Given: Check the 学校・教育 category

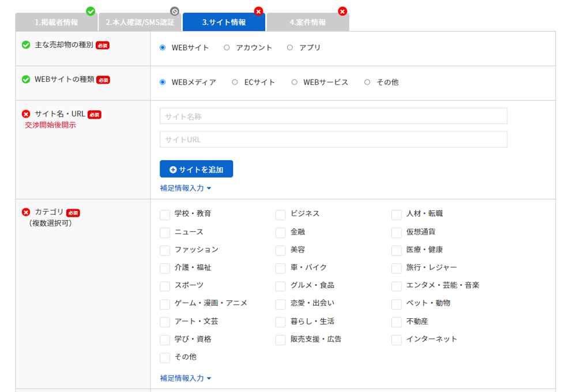Looking at the screenshot, I should [x=165, y=215].
